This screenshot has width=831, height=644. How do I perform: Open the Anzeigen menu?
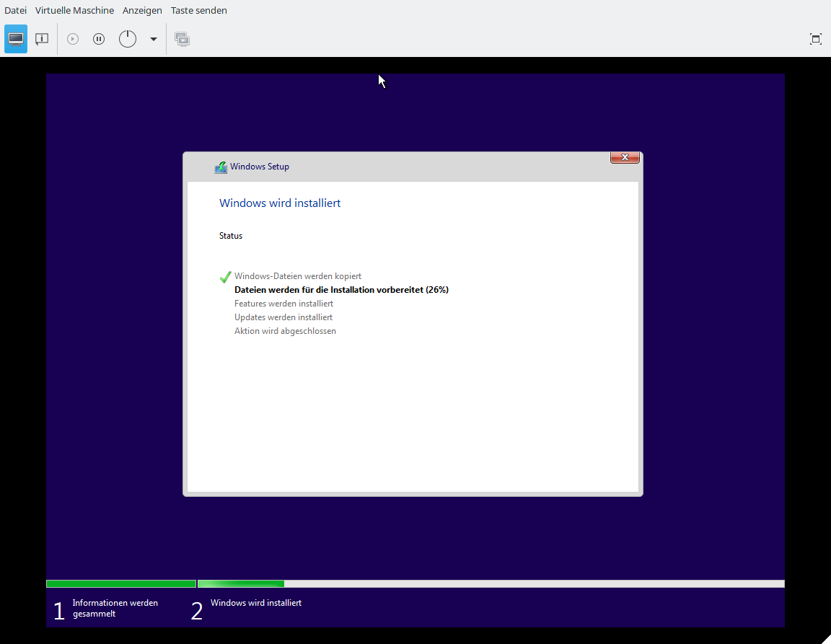pos(142,10)
